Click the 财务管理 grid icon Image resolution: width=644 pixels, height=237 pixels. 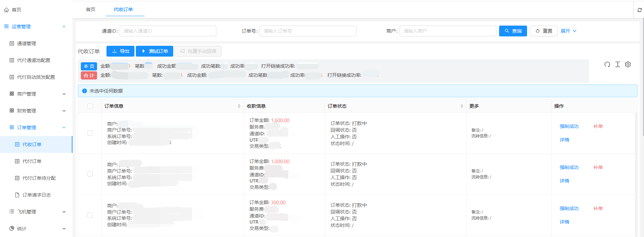[x=12, y=110]
